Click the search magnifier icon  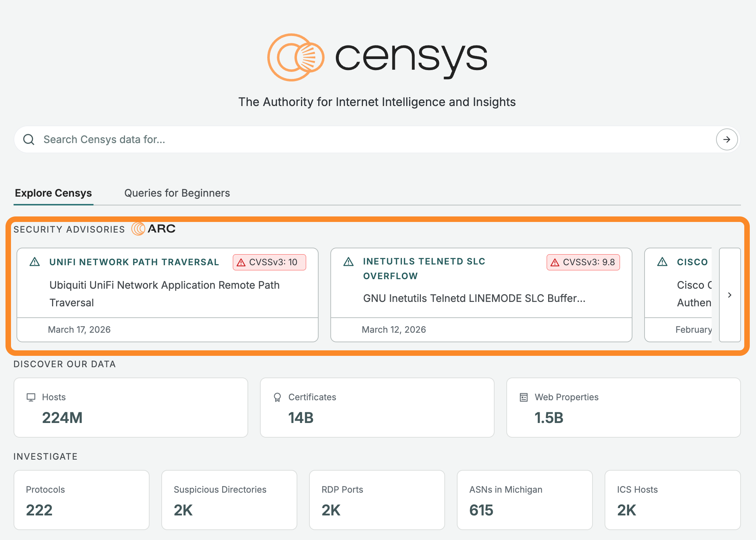click(x=29, y=139)
